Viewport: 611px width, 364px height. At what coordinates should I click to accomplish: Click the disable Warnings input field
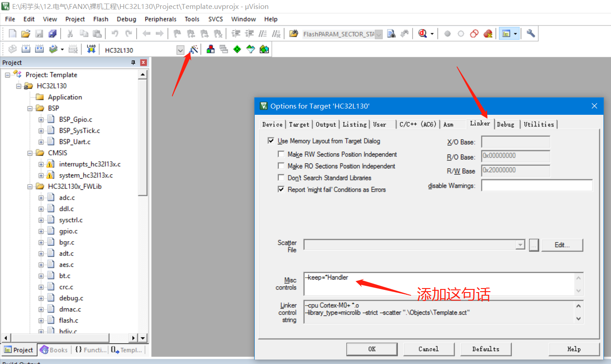[537, 185]
